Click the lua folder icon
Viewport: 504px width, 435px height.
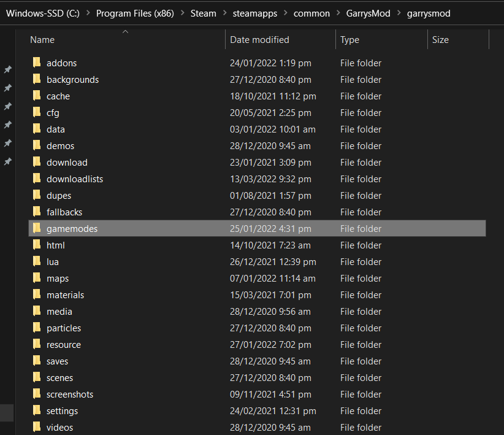click(x=37, y=261)
